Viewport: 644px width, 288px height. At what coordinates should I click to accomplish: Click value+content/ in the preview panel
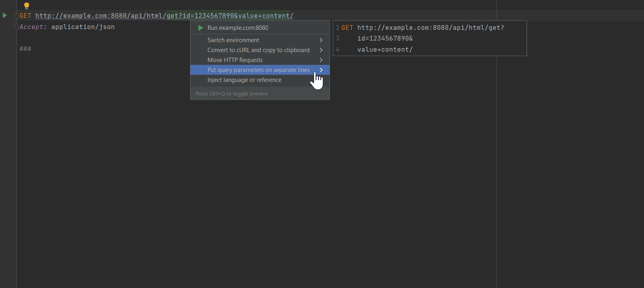point(384,49)
